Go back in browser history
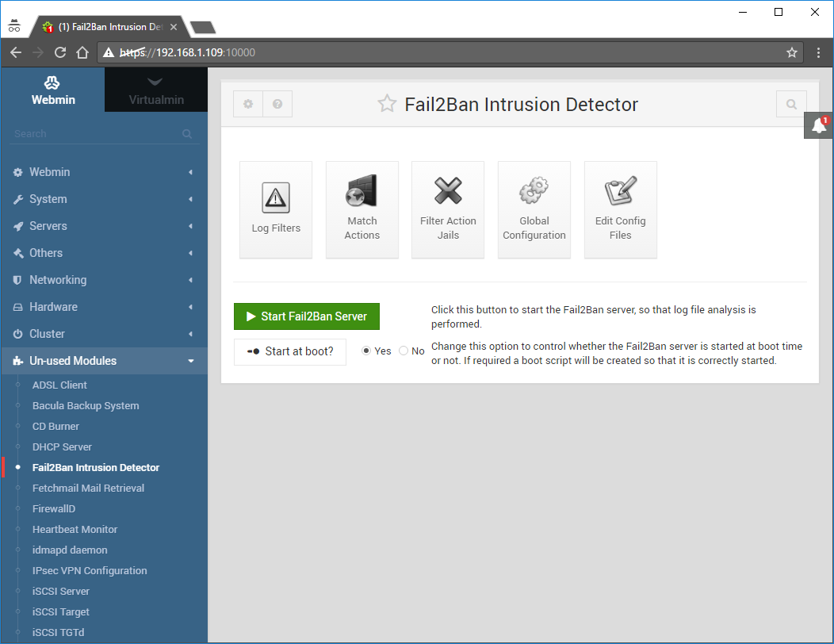This screenshot has width=834, height=644. pyautogui.click(x=16, y=52)
